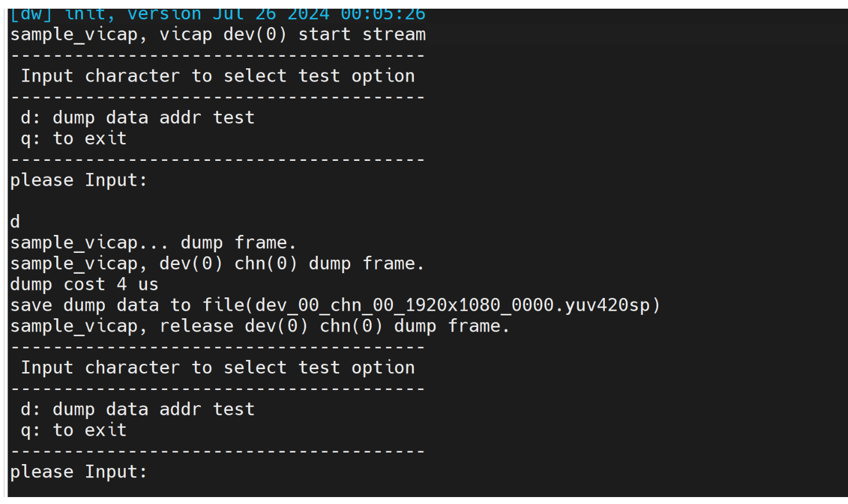Click the 'sample_vicap... dump frame.' line
848x504 pixels.
point(153,243)
